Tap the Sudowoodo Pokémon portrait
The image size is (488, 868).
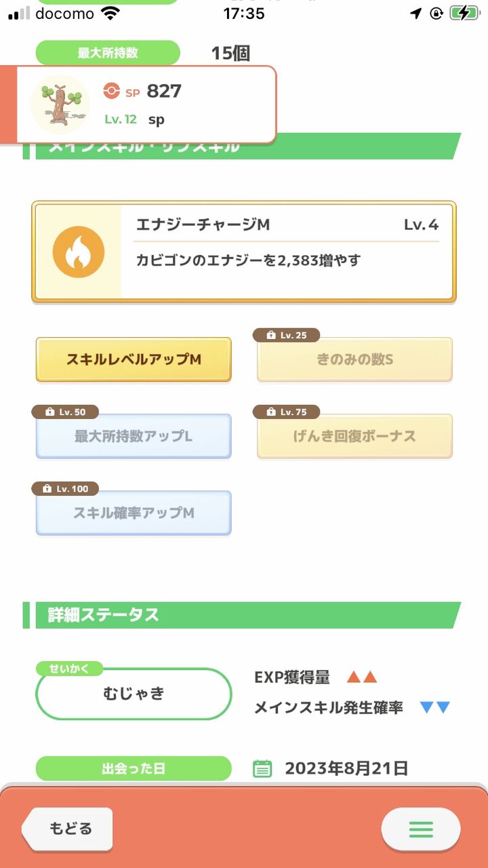point(60,104)
